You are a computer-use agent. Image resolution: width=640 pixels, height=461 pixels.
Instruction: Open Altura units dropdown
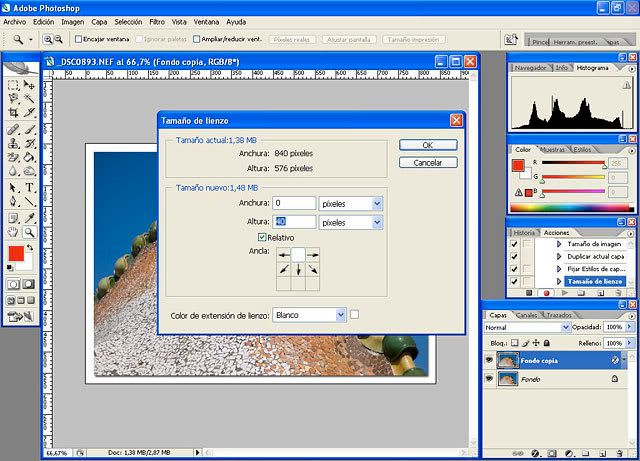[x=378, y=222]
